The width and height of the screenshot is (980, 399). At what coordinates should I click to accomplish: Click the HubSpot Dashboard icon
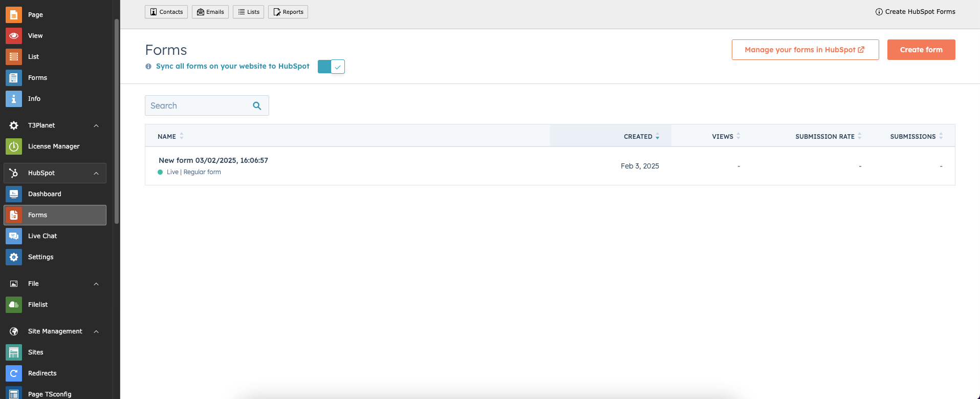coord(14,194)
